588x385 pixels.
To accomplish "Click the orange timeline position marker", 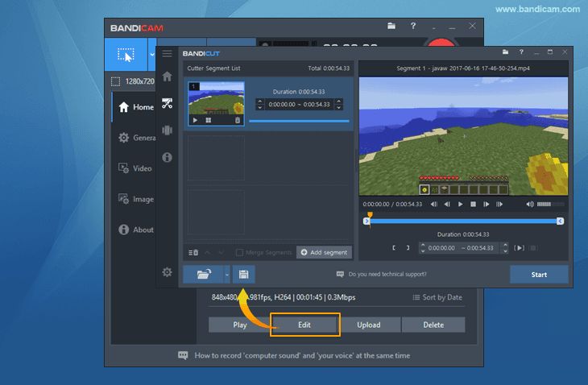I will tap(370, 215).
